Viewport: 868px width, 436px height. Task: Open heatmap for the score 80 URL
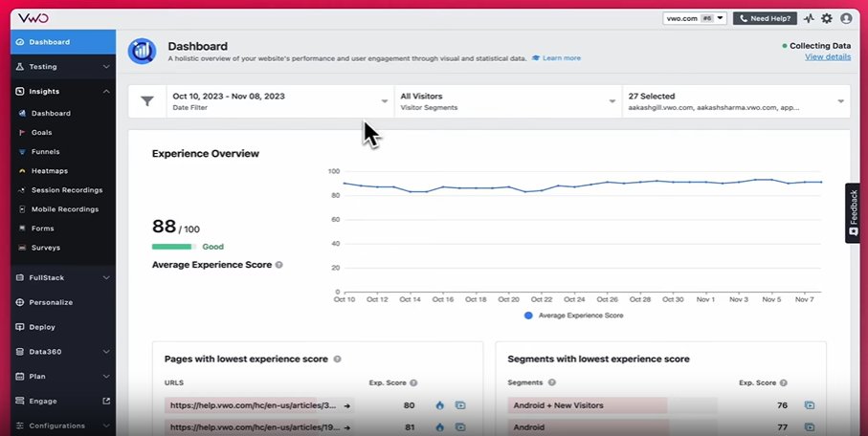439,405
